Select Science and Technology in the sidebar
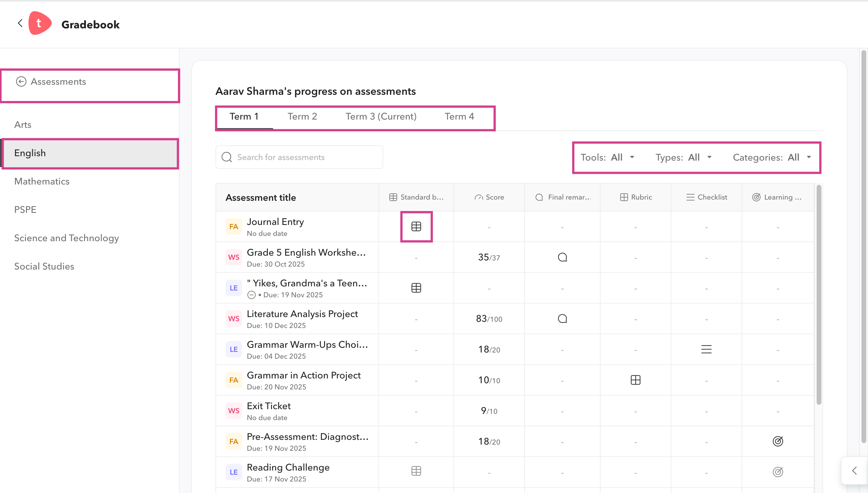 coord(89,238)
